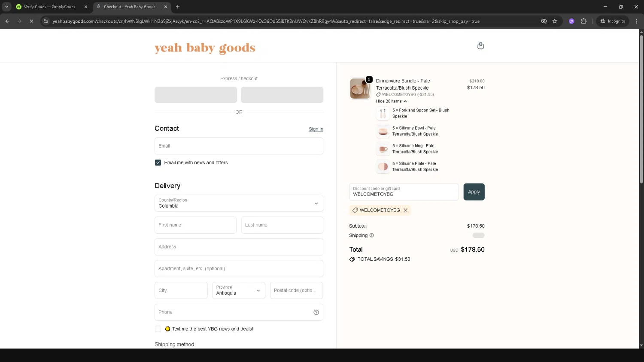Click the browser address bar URL
The width and height of the screenshot is (644, 362).
pyautogui.click(x=266, y=21)
